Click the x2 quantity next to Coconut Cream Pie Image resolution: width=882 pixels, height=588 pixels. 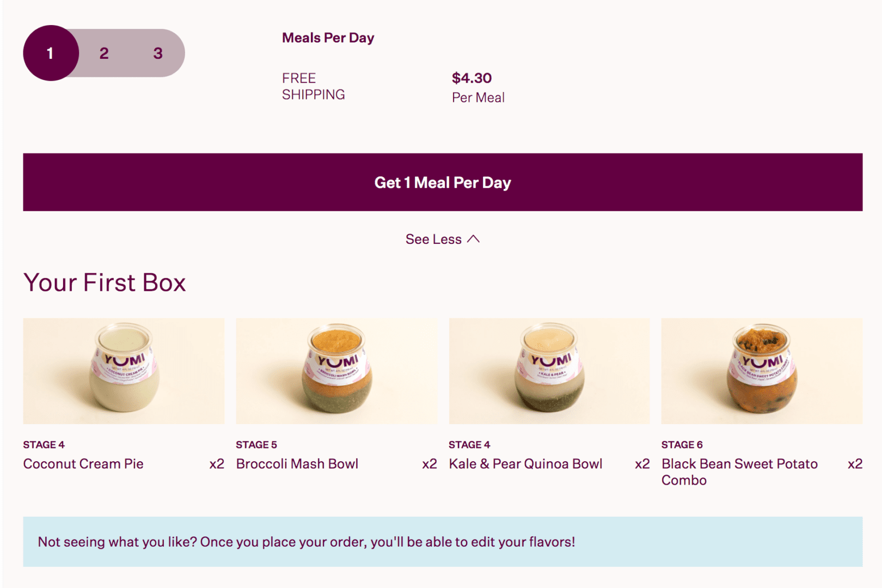pyautogui.click(x=216, y=464)
